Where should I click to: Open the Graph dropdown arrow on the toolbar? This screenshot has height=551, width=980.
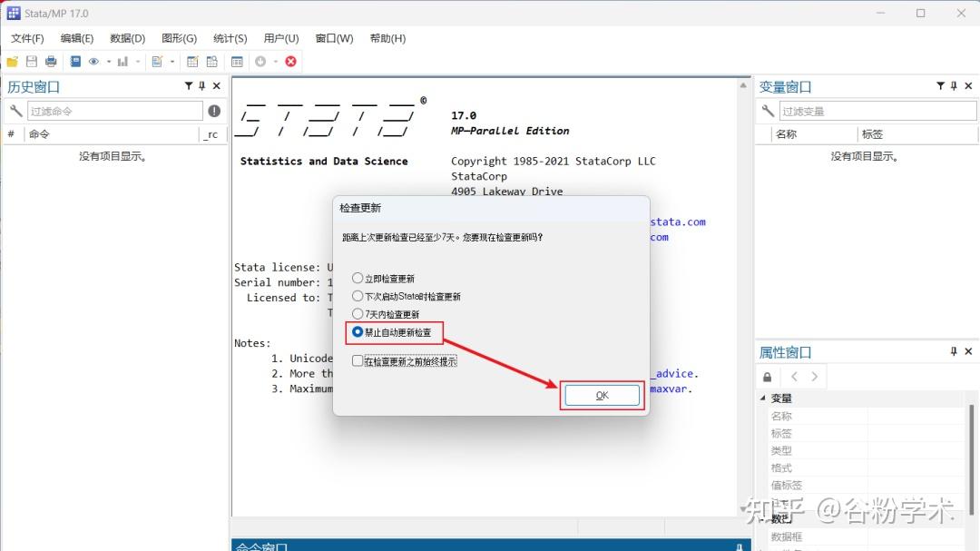tap(139, 62)
